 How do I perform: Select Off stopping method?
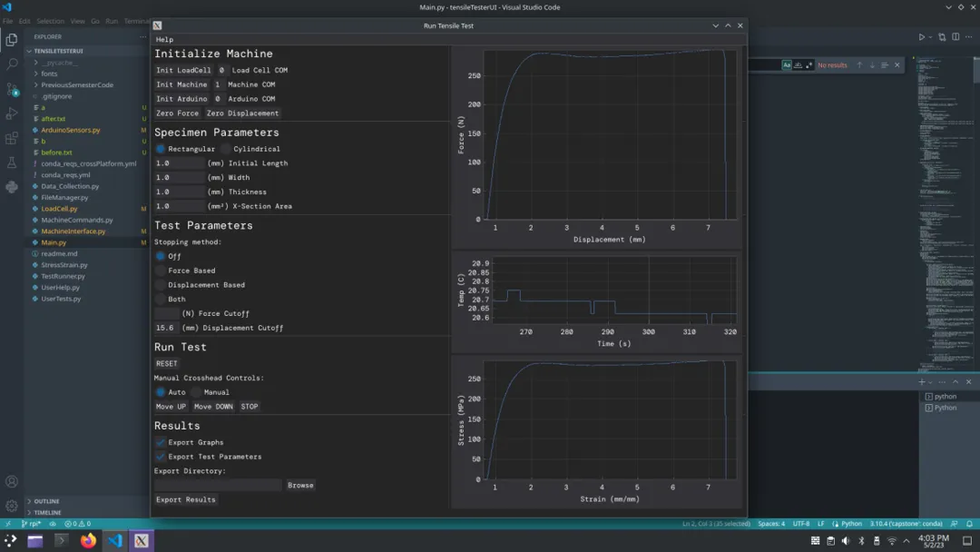coord(161,256)
